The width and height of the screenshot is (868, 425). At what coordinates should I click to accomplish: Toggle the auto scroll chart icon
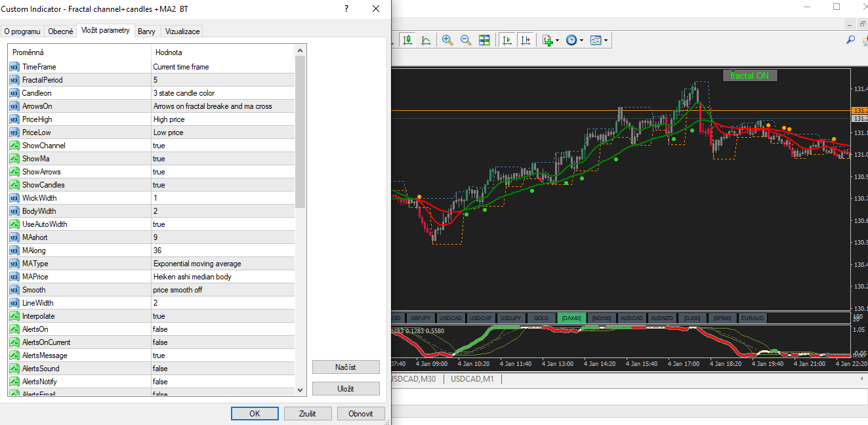pyautogui.click(x=506, y=40)
